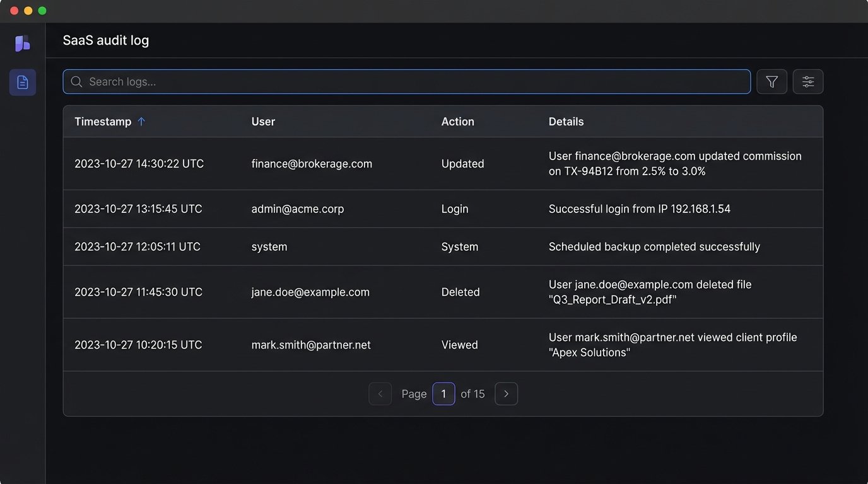
Task: Open the filter funnel button
Action: (771, 82)
